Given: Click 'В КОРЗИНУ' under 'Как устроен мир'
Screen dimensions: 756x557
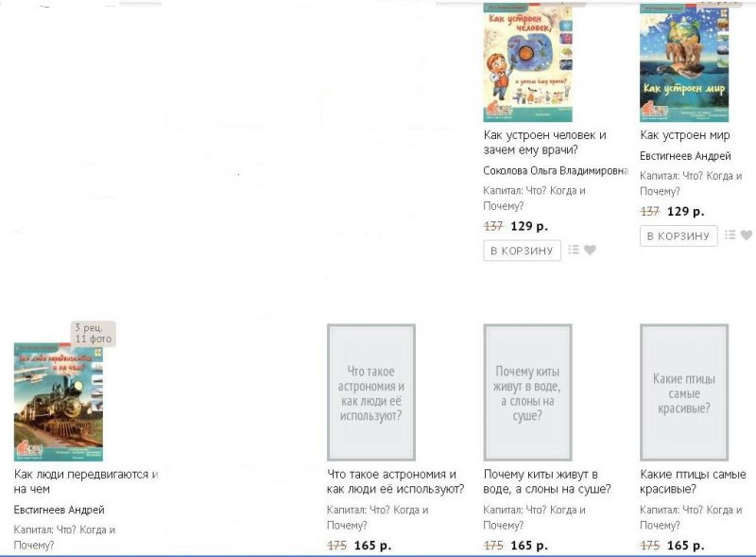Looking at the screenshot, I should pyautogui.click(x=679, y=236).
